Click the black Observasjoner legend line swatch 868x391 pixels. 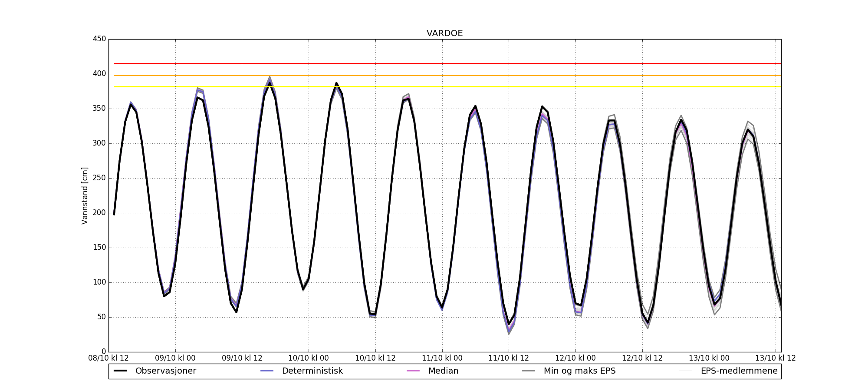[120, 371]
